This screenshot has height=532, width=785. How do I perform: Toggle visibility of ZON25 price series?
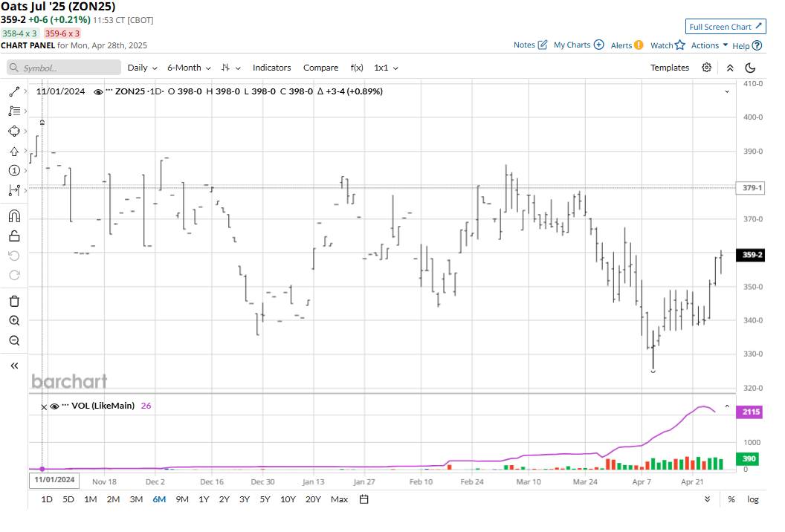[x=98, y=91]
